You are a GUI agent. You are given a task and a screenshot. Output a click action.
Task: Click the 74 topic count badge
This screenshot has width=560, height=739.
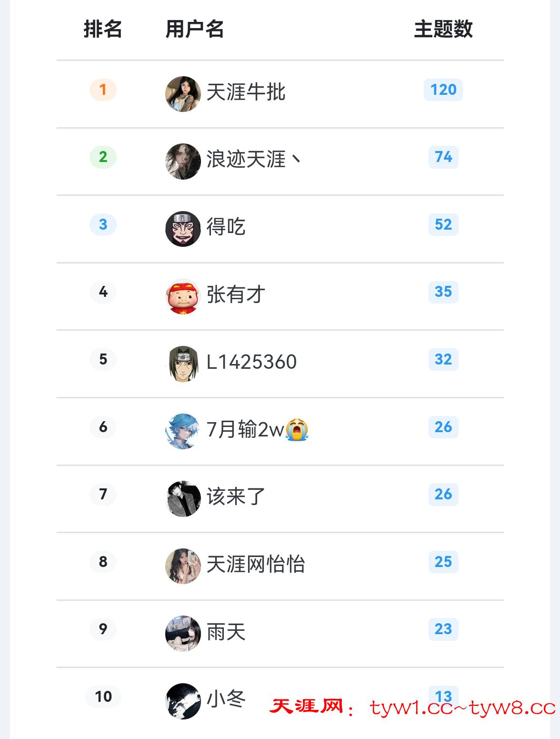(443, 157)
